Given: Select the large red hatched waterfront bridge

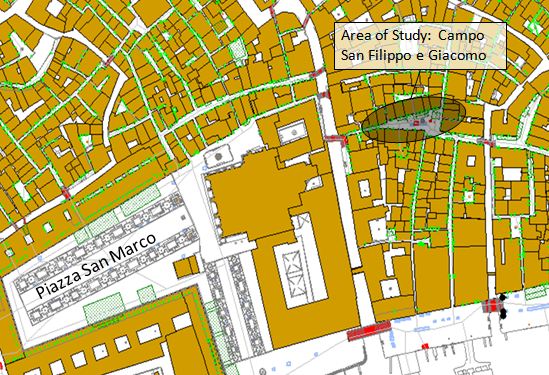Looking at the screenshot, I should (369, 331).
